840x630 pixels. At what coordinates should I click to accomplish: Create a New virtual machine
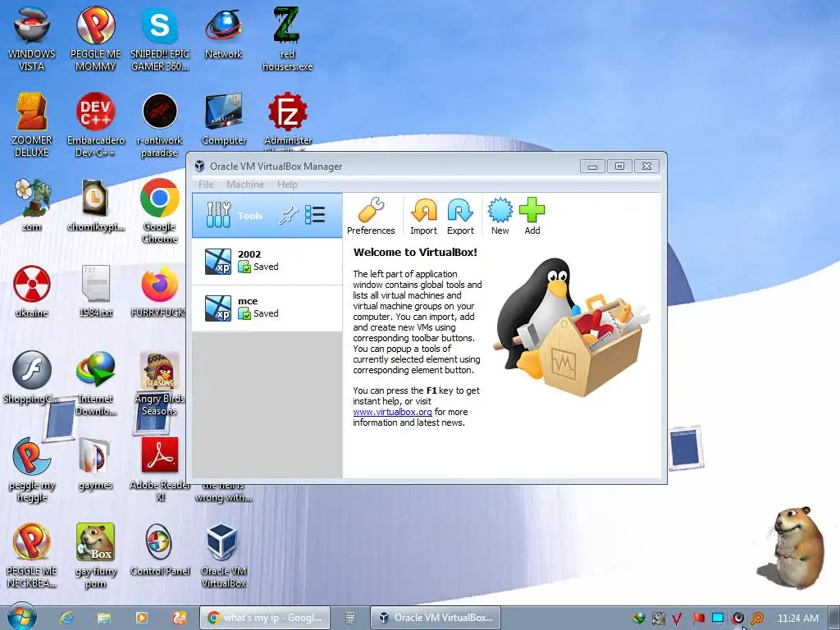tap(500, 216)
